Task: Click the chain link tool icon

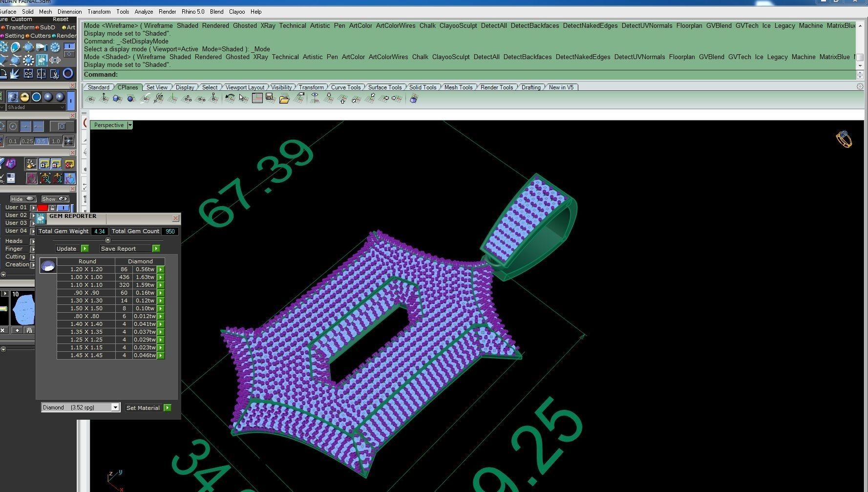Action: pyautogui.click(x=28, y=74)
